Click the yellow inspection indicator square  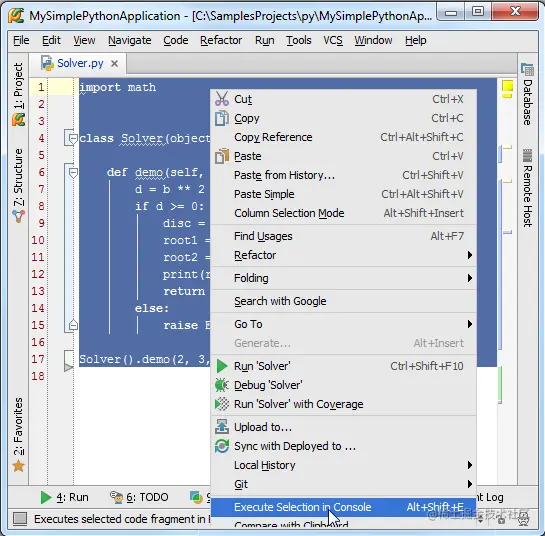tap(507, 86)
